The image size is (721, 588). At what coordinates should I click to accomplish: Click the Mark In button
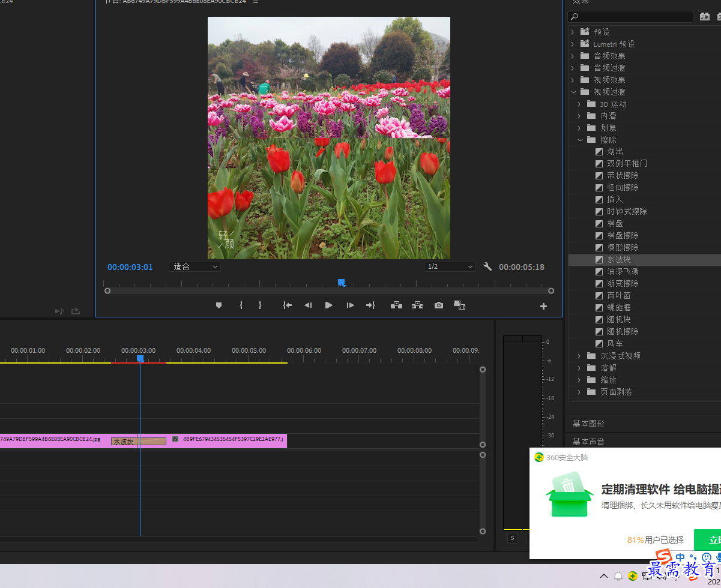[241, 305]
